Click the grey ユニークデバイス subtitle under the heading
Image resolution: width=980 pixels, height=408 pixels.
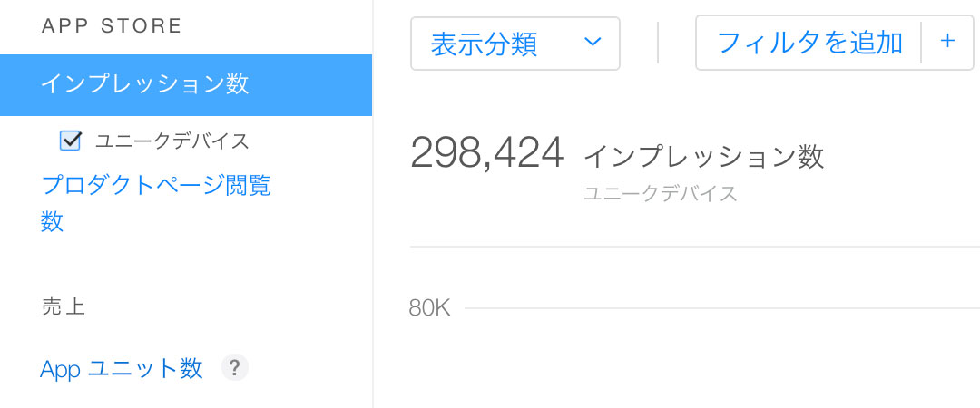click(x=660, y=193)
